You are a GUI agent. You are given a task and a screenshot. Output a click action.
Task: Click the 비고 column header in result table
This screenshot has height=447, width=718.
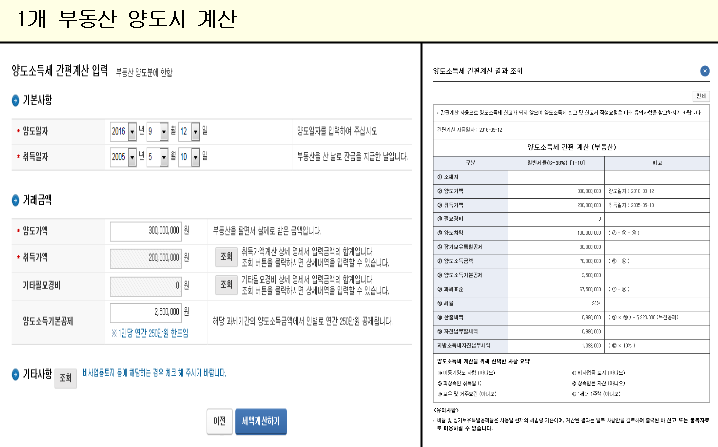pos(658,163)
